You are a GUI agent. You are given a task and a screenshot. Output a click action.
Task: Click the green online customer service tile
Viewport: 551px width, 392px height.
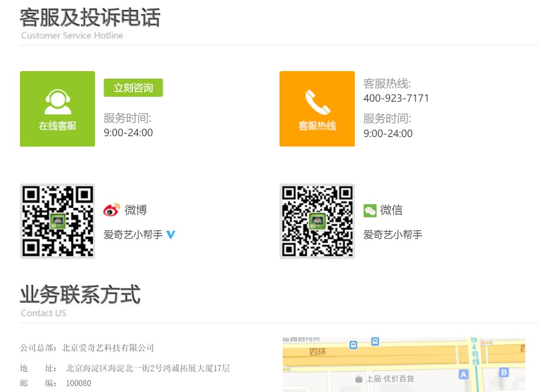point(57,109)
